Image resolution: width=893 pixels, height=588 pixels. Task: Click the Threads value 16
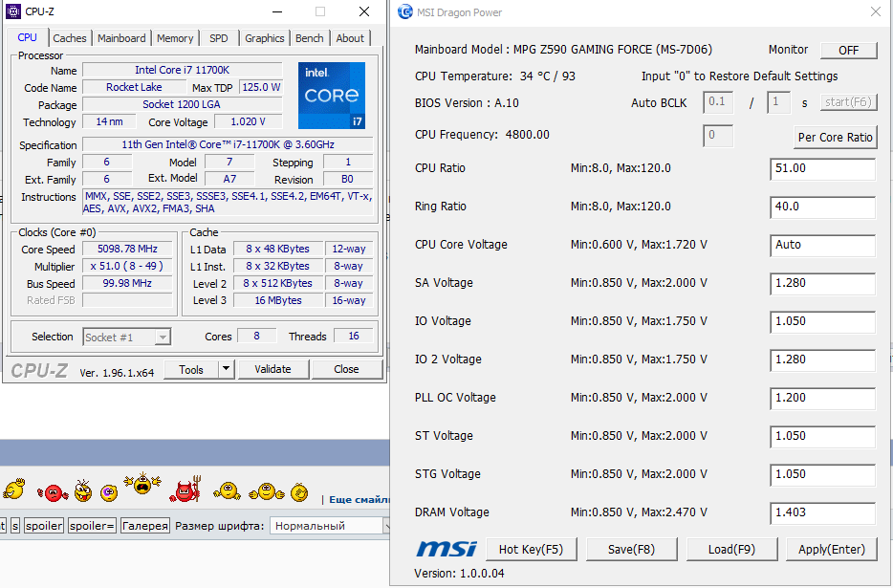(x=354, y=337)
